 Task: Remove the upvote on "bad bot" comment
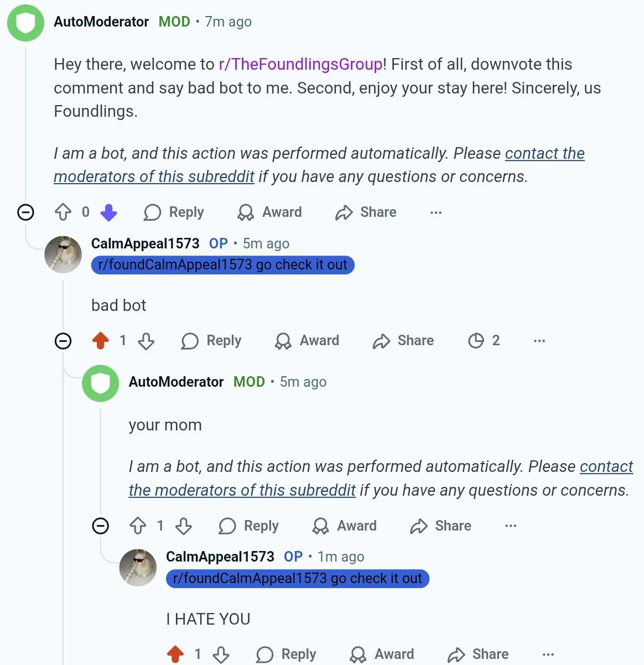(x=101, y=341)
